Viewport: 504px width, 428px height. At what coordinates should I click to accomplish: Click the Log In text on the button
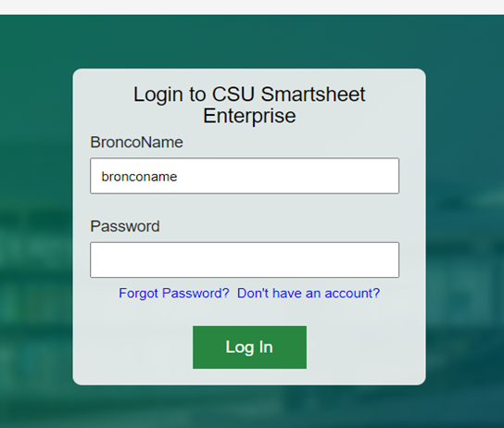coord(249,347)
